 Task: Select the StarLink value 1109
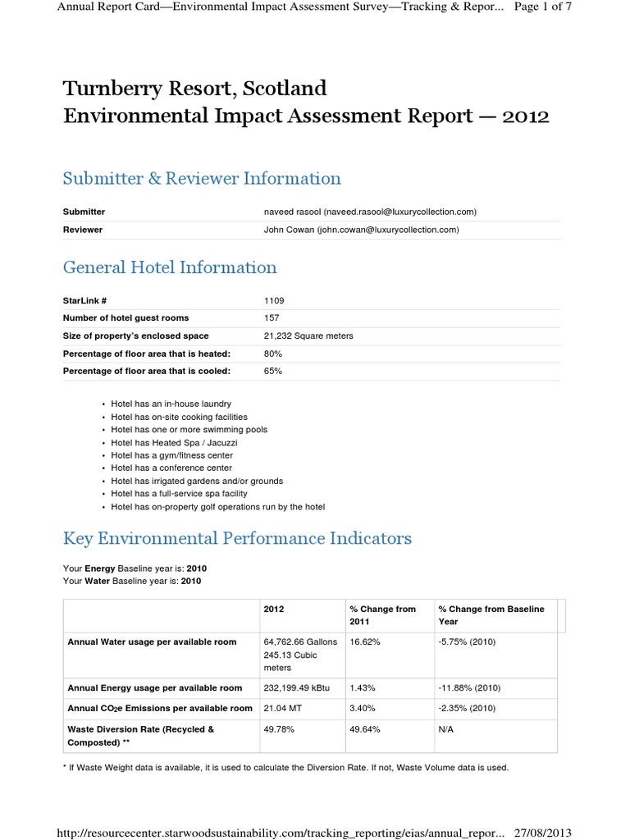[274, 300]
